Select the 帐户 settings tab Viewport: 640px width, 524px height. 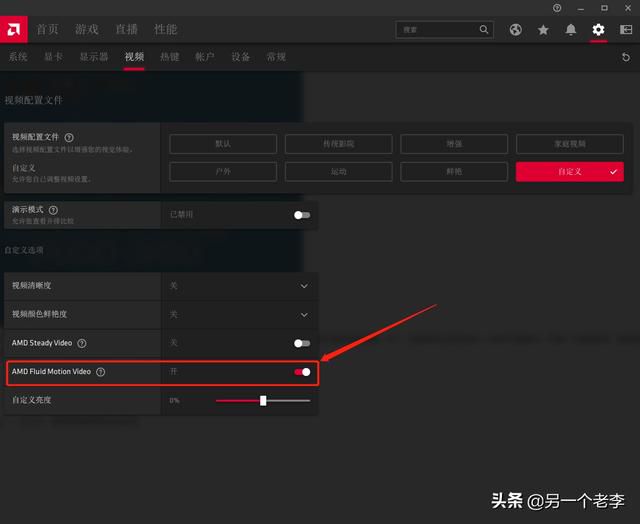point(204,57)
